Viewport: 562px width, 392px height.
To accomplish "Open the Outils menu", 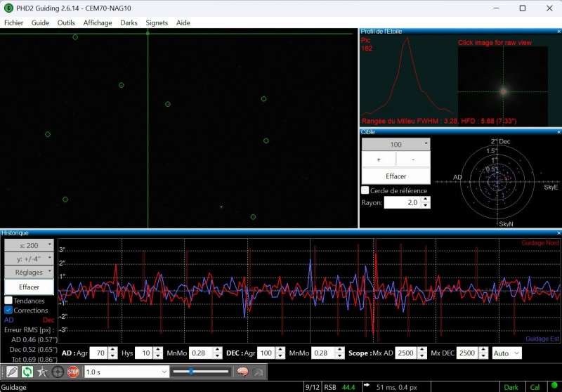I will click(x=66, y=22).
